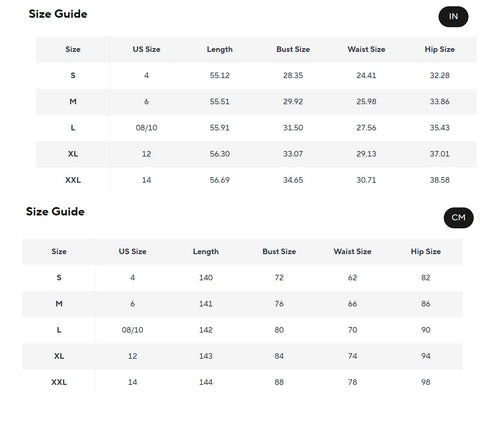This screenshot has height=433, width=480.
Task: Click the 29.13 waist size value
Action: coord(366,154)
